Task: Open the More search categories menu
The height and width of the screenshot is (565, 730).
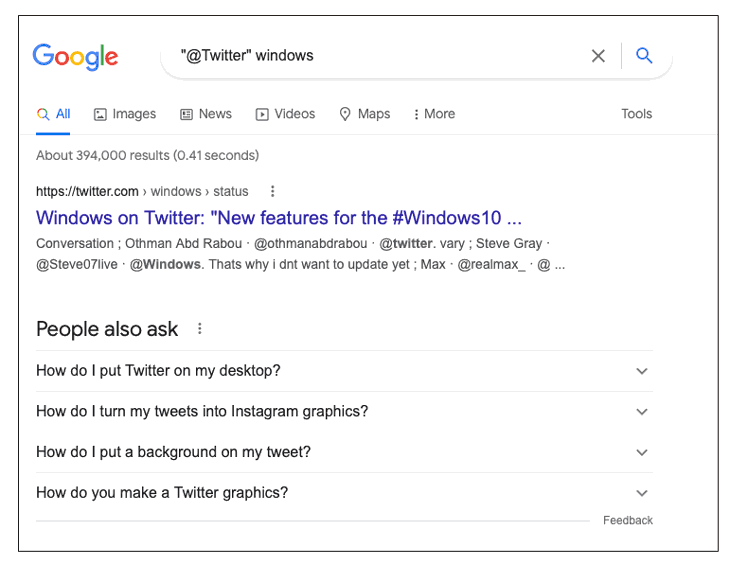Action: pyautogui.click(x=434, y=114)
